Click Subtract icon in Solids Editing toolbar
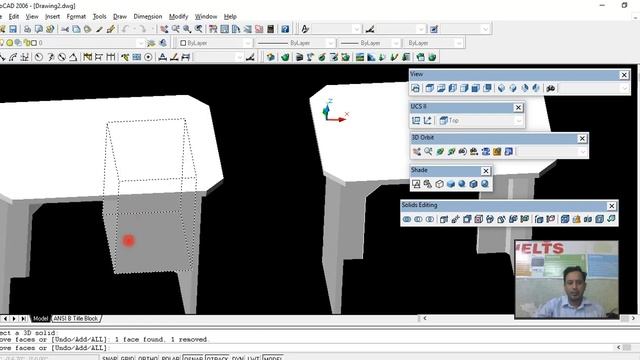 418,219
